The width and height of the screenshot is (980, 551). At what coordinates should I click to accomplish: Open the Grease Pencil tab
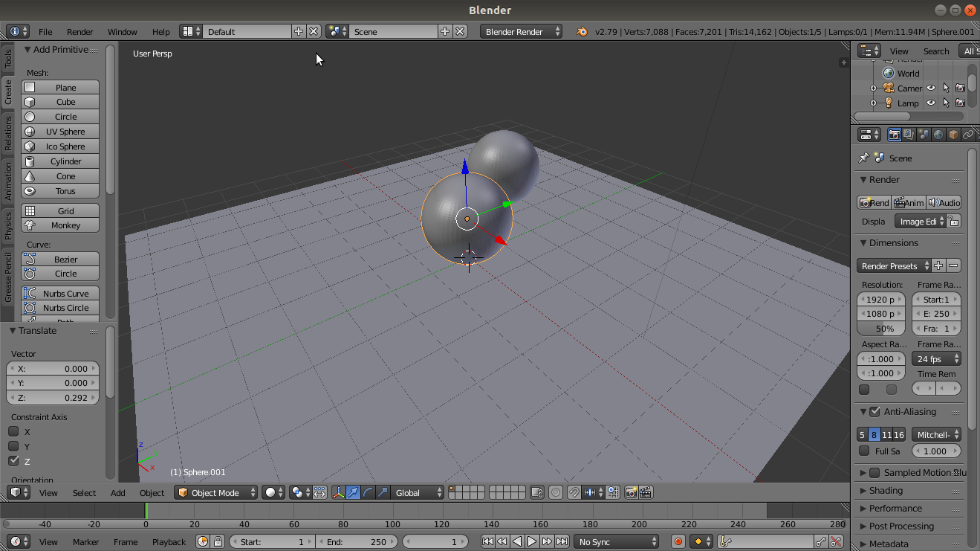coord(8,277)
